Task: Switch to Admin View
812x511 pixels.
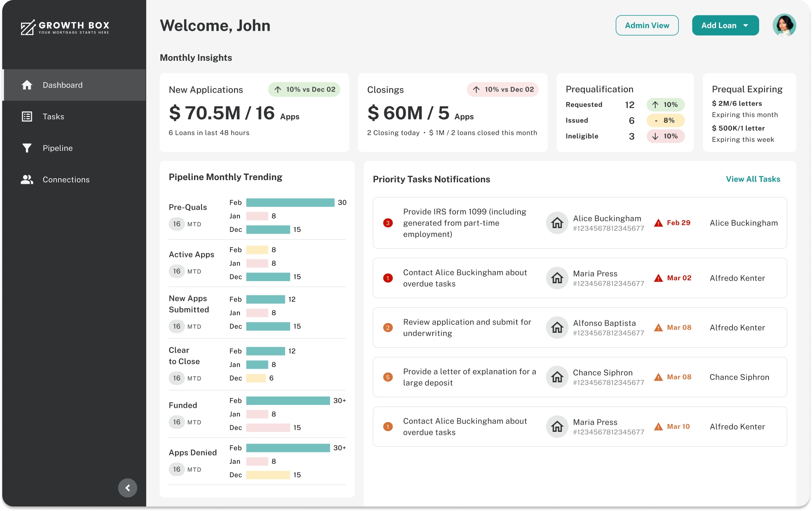Action: pyautogui.click(x=647, y=26)
